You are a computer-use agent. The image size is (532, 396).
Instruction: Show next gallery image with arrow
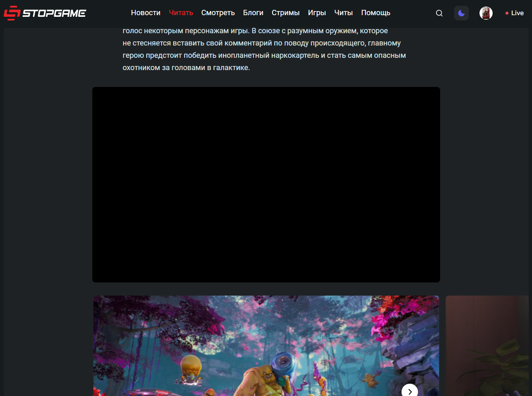click(x=410, y=391)
